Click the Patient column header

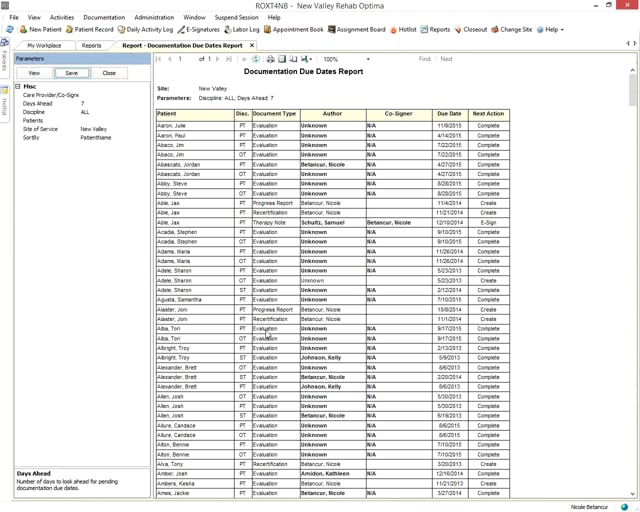pyautogui.click(x=195, y=115)
